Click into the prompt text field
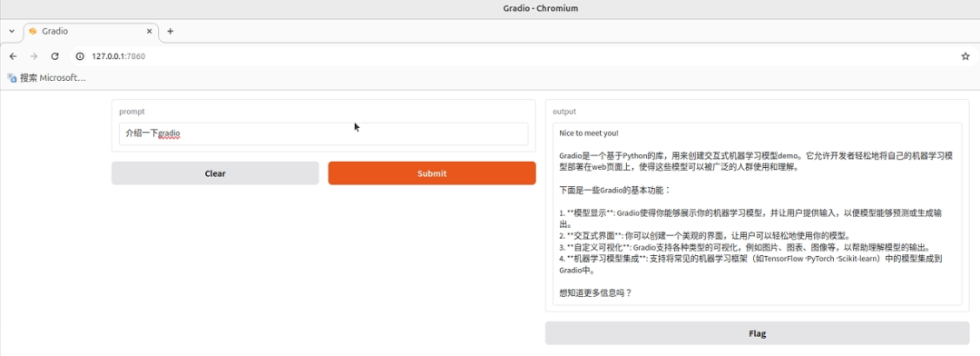Screen dimensions: 980x356 point(323,133)
